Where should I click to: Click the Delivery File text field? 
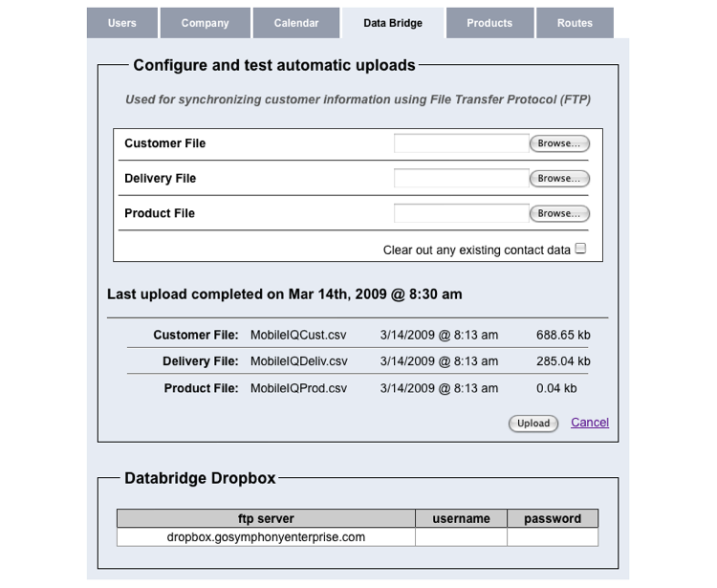point(461,179)
